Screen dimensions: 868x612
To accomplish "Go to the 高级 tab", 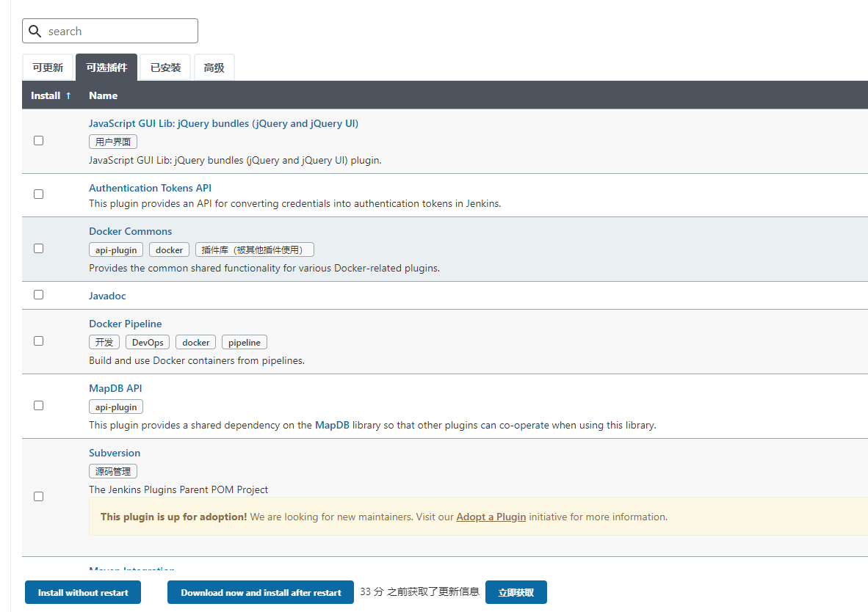I will point(214,68).
